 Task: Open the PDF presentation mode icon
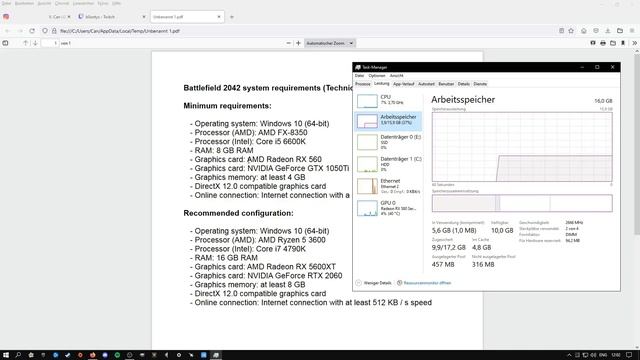[593, 43]
